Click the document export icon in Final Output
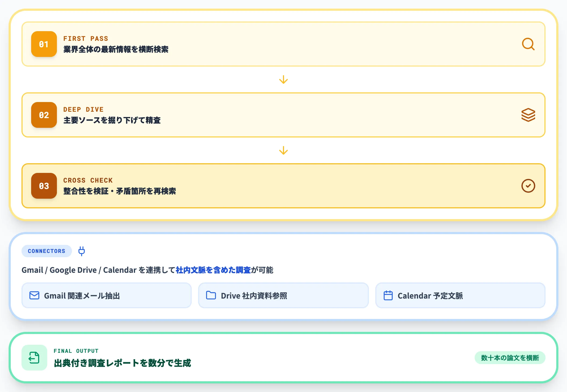This screenshot has width=567, height=392. tap(34, 358)
